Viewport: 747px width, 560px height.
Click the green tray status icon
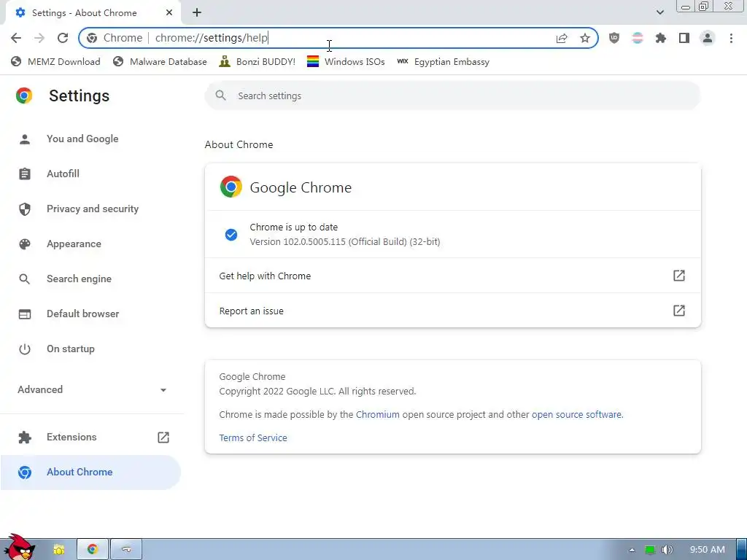coord(650,550)
